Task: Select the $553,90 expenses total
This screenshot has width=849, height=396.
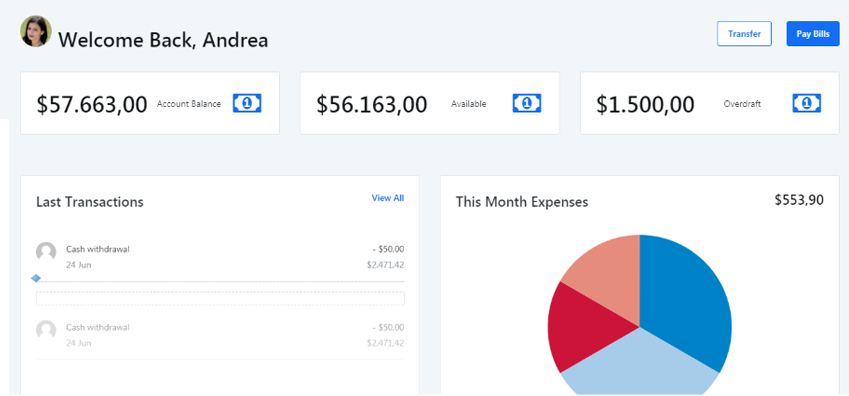Action: pyautogui.click(x=799, y=200)
